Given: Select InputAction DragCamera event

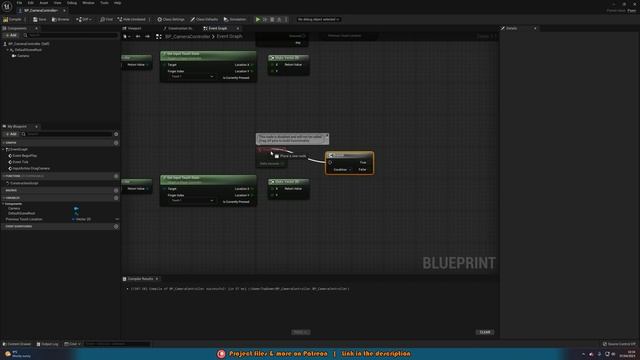Looking at the screenshot, I should tap(31, 168).
